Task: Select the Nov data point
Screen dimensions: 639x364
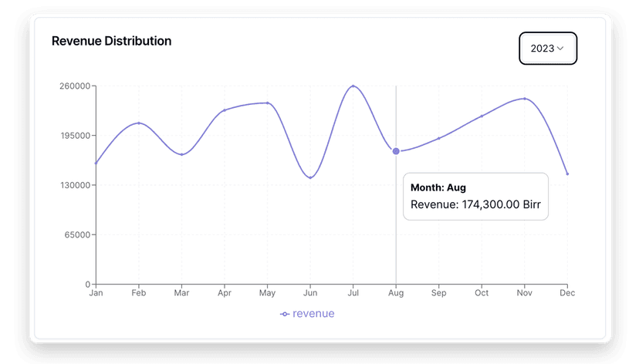Action: pos(525,99)
